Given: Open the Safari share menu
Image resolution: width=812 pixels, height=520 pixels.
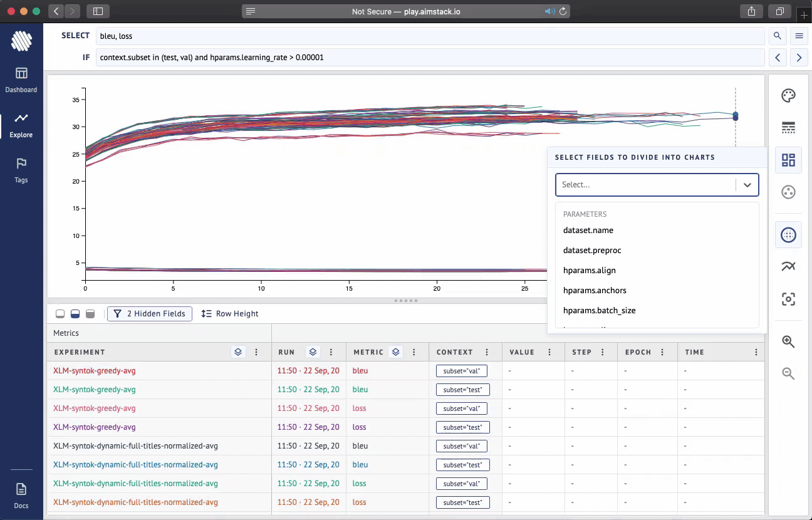Looking at the screenshot, I should [751, 11].
